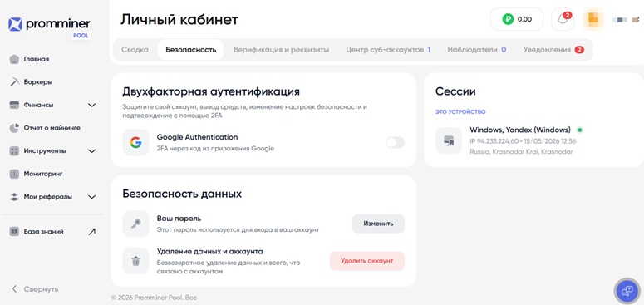The height and width of the screenshot is (305, 644).
Task: Expand the Финансы chevron
Action: pos(92,105)
